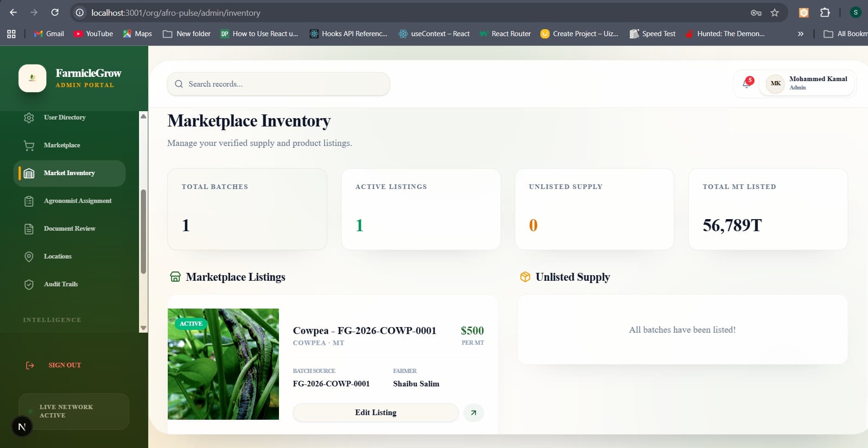868x448 pixels.
Task: Open the Hooks API Reference bookmark
Action: click(348, 34)
